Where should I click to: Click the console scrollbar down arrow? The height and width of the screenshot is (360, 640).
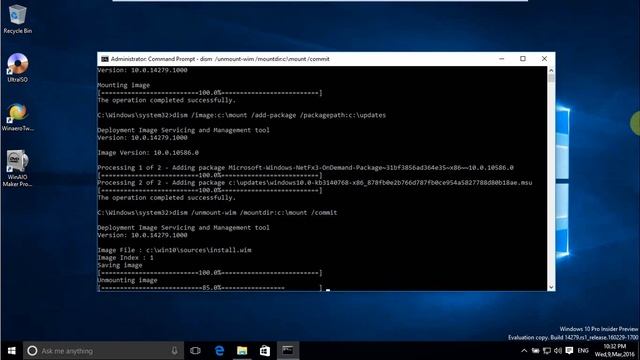[551, 287]
